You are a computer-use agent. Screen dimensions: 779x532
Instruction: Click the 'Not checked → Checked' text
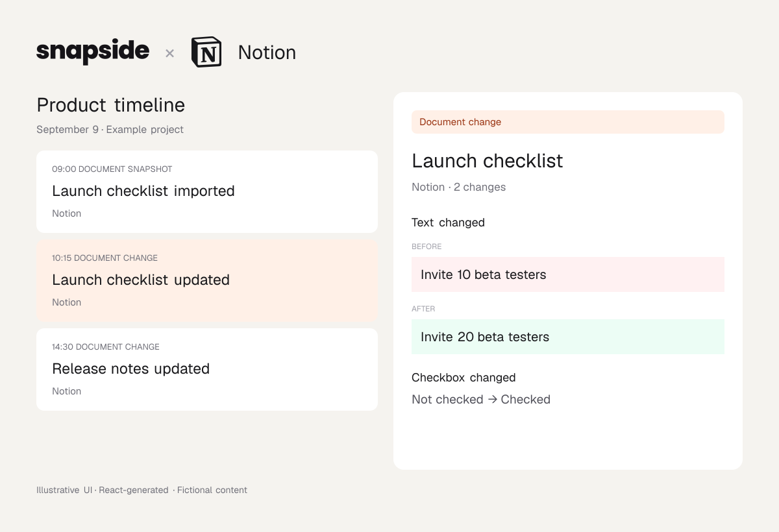[x=481, y=400]
